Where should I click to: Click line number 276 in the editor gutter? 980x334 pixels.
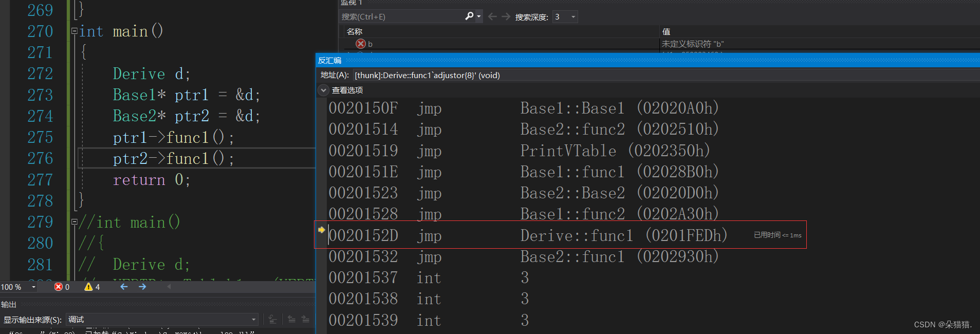[x=40, y=158]
